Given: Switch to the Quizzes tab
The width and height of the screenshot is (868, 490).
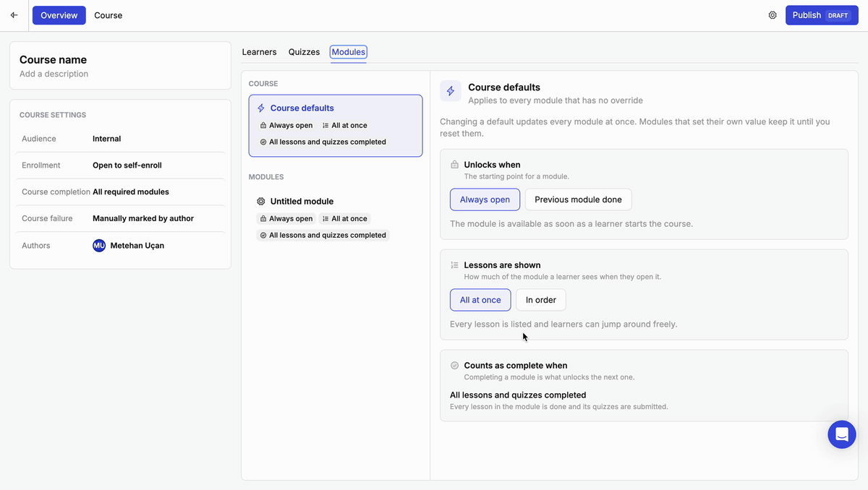Looking at the screenshot, I should (304, 52).
